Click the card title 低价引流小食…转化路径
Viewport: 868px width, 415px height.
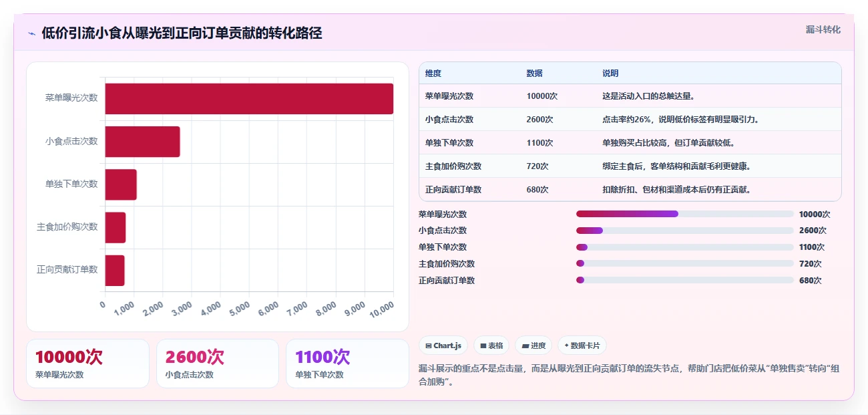coord(182,33)
